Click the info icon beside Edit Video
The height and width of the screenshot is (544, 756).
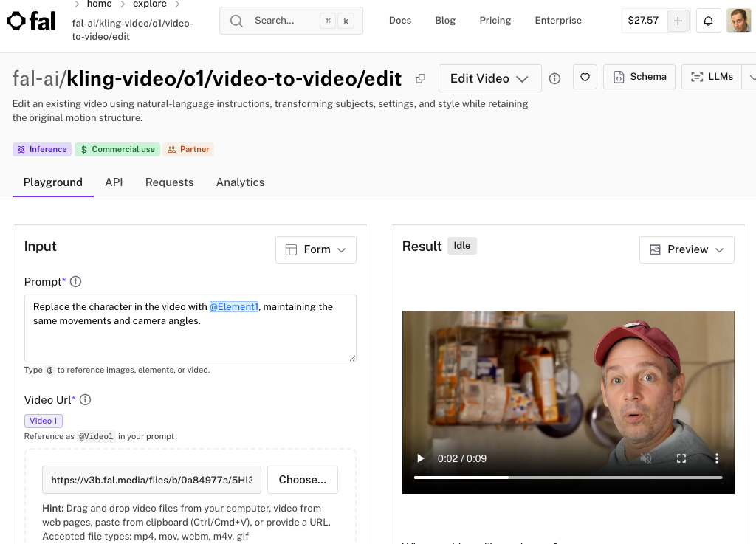555,78
